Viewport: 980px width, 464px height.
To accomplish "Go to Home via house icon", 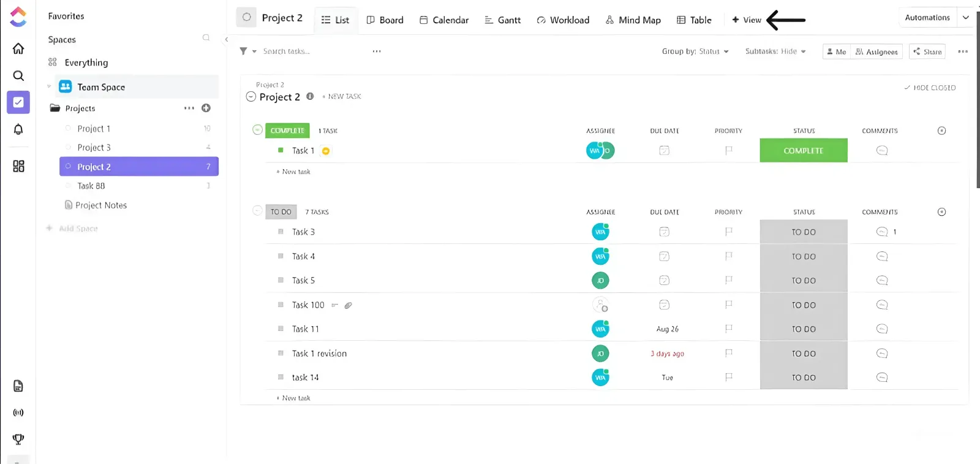I will click(18, 48).
